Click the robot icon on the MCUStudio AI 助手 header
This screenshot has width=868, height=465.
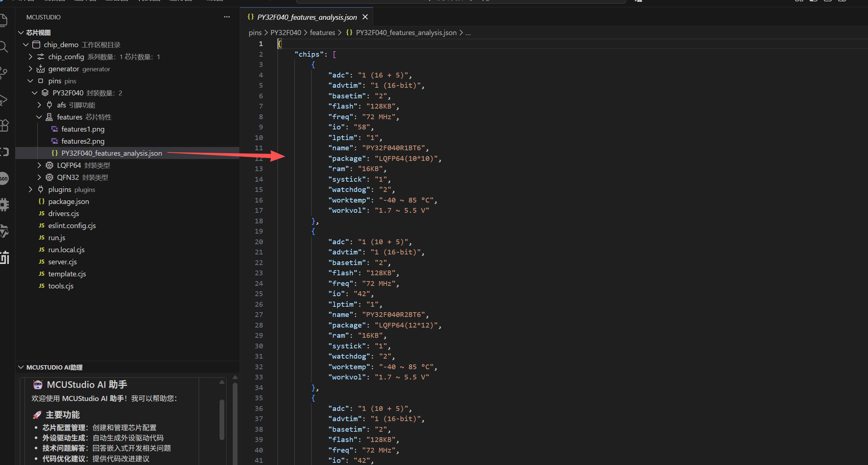coord(38,384)
